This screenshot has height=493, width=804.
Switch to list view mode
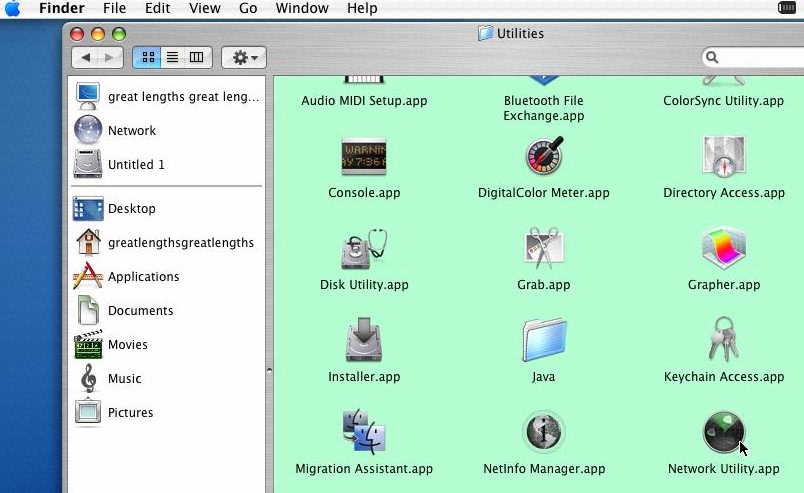173,57
